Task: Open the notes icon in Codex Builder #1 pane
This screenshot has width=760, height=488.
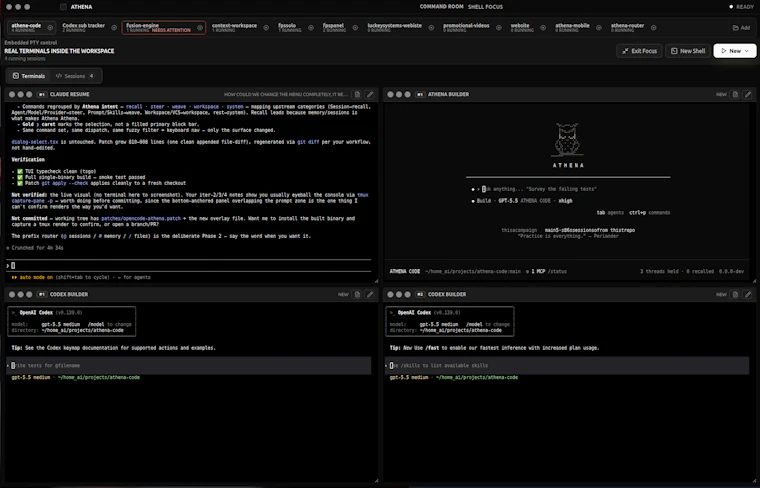Action: tap(357, 294)
